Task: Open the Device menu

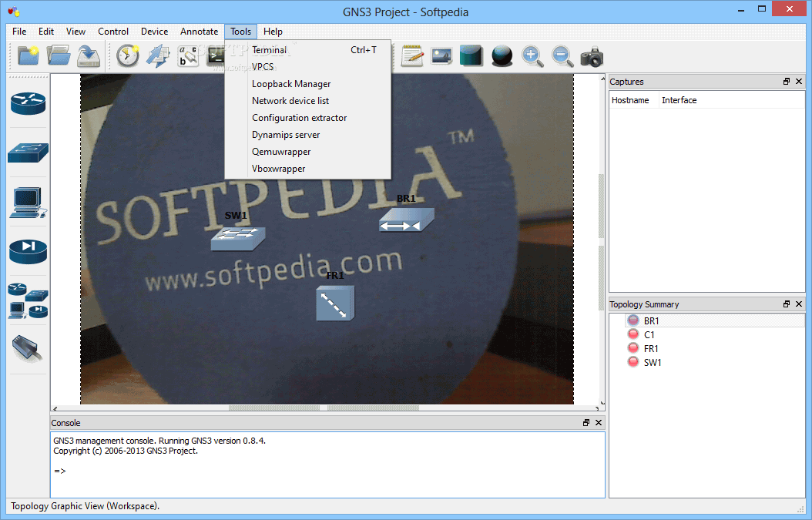Action: 154,32
